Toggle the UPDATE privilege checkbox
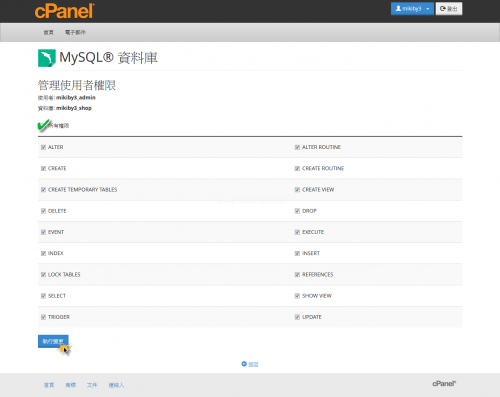500x397 pixels. pyautogui.click(x=297, y=317)
